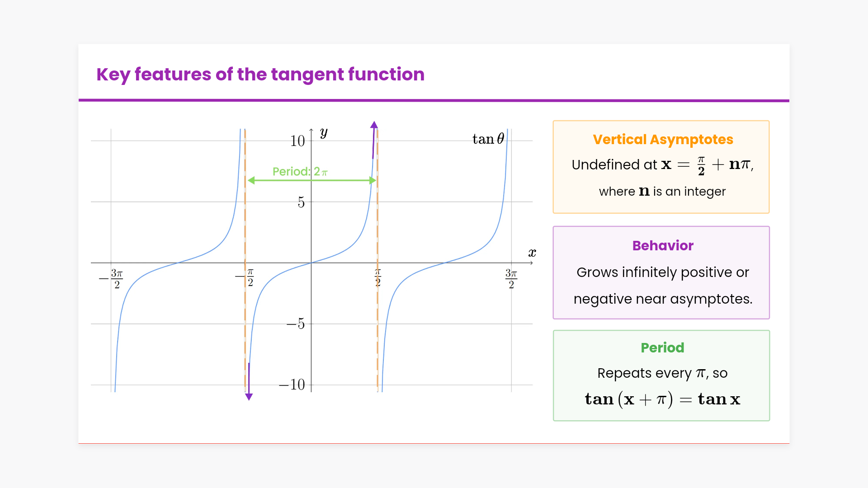Image resolution: width=868 pixels, height=488 pixels.
Task: Click the y-axis label
Action: (324, 133)
